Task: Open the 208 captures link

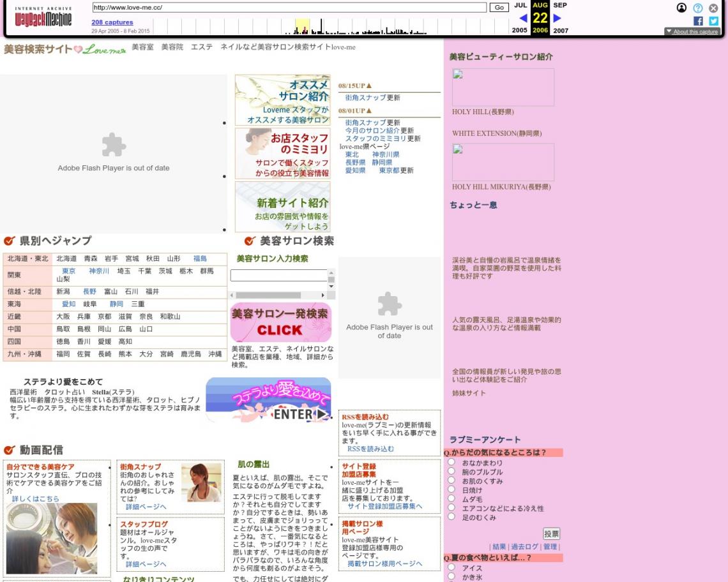Action: pos(112,22)
